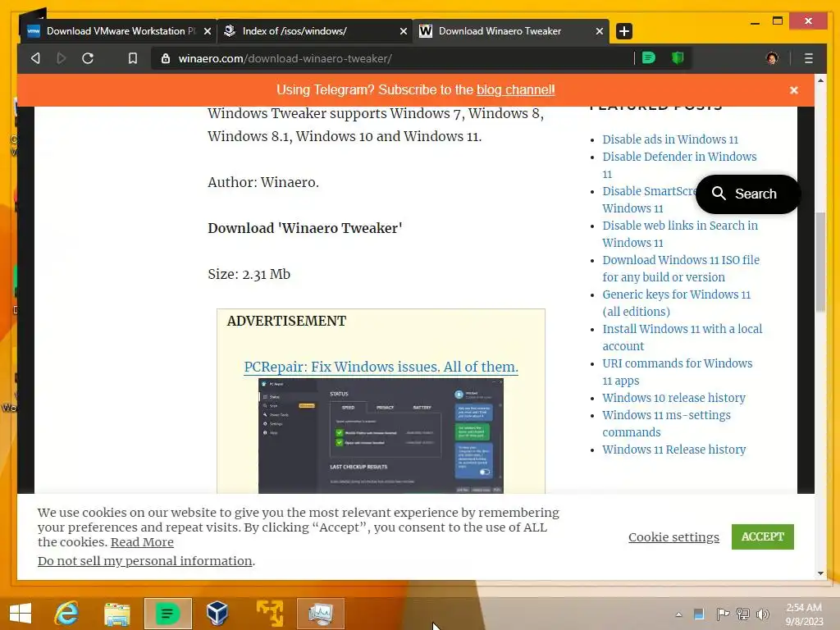Viewport: 840px width, 630px height.
Task: Click the browser forward arrow
Action: 61,58
